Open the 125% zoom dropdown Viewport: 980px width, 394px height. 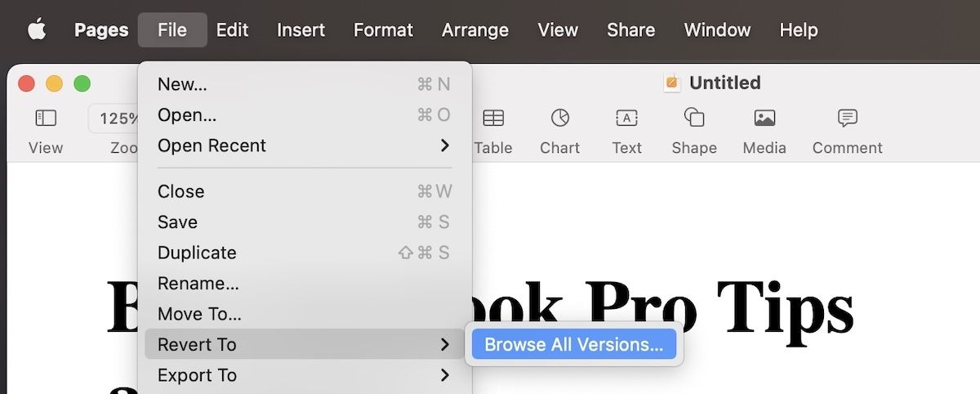[x=114, y=119]
